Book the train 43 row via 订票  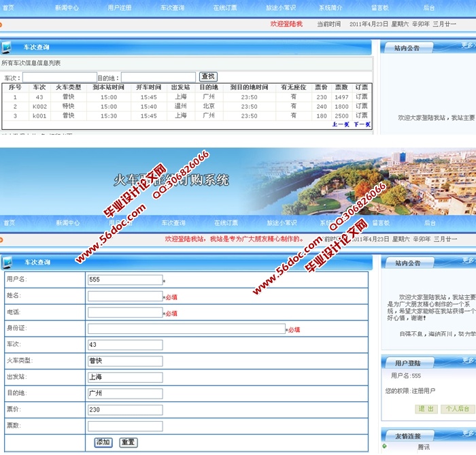[x=361, y=97]
